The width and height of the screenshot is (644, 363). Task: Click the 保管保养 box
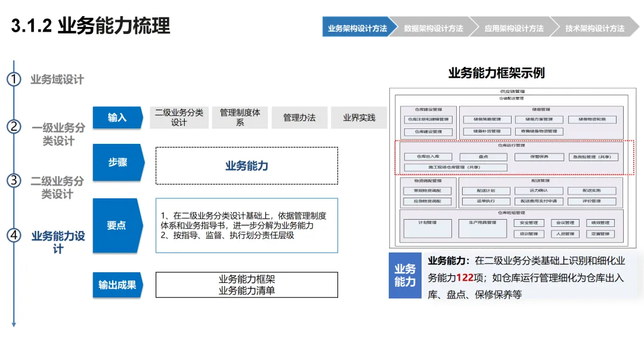click(x=539, y=156)
